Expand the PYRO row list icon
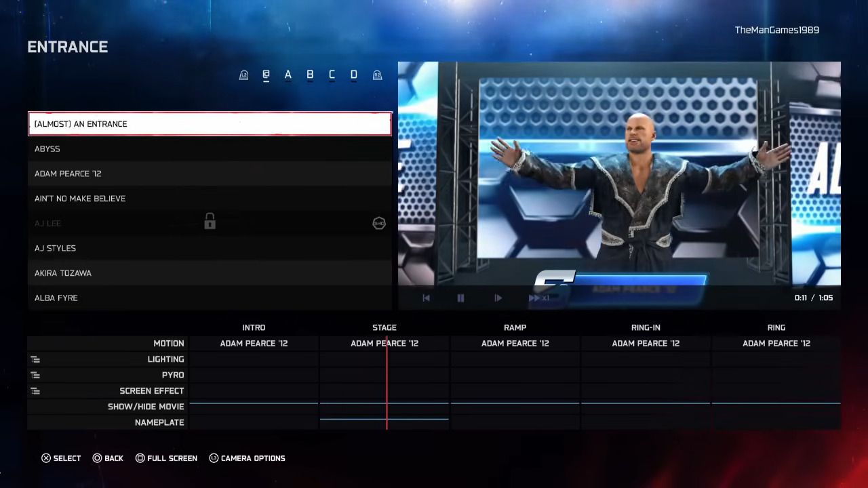This screenshot has height=488, width=868. (35, 375)
